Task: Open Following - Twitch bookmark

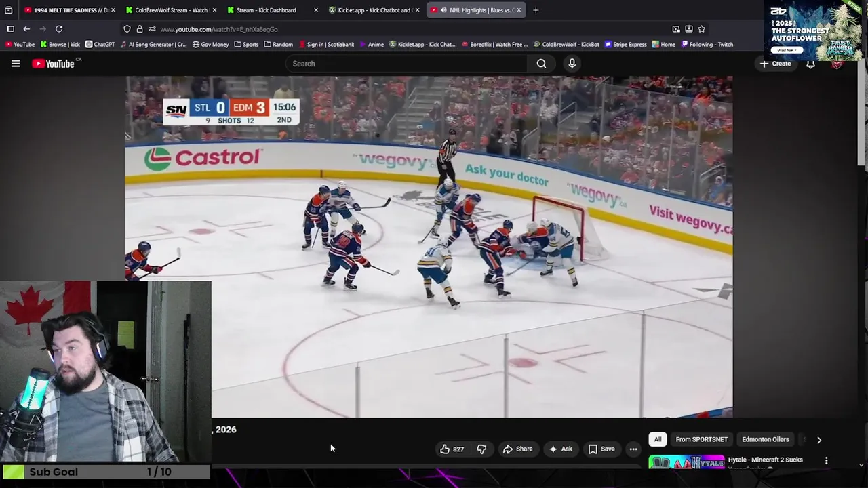Action: [x=707, y=45]
